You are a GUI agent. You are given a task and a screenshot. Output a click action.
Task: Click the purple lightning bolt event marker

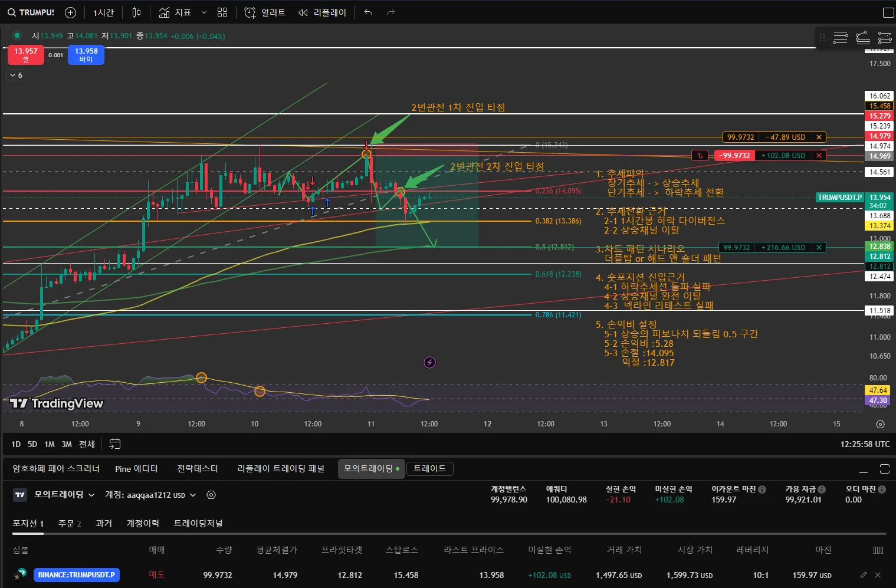(429, 362)
